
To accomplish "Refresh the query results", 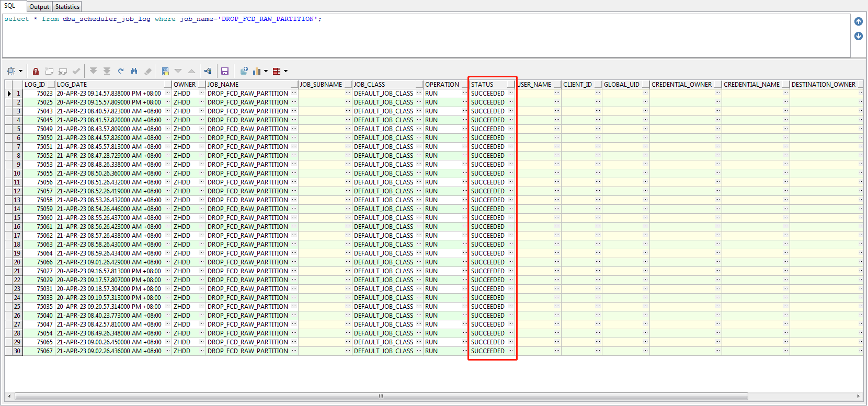I will pyautogui.click(x=121, y=71).
